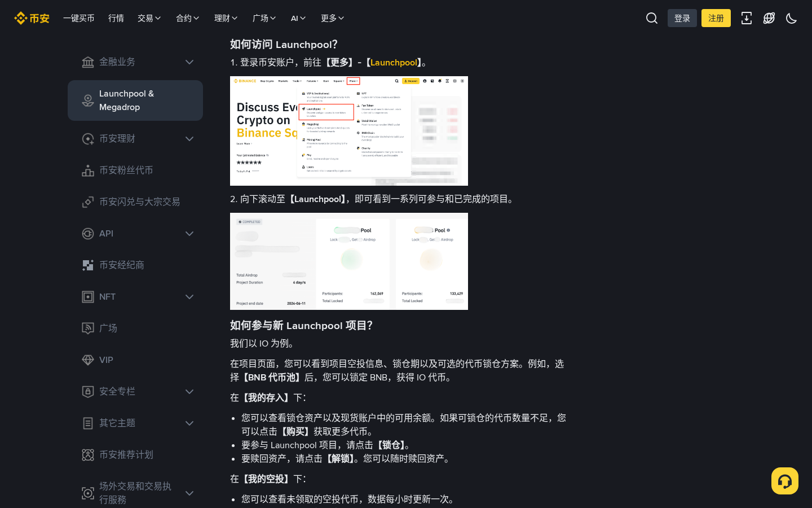Open the customer support headset chat button
812x508 pixels.
point(785,481)
